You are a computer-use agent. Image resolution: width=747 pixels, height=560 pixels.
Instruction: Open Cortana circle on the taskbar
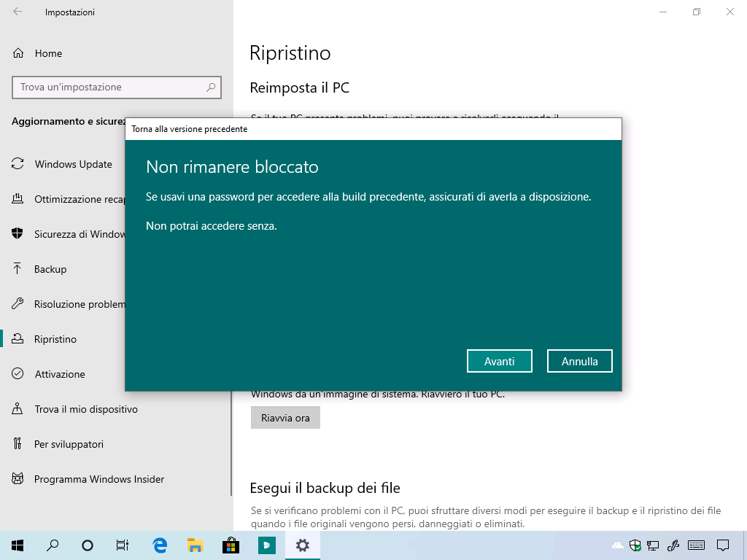tap(88, 545)
